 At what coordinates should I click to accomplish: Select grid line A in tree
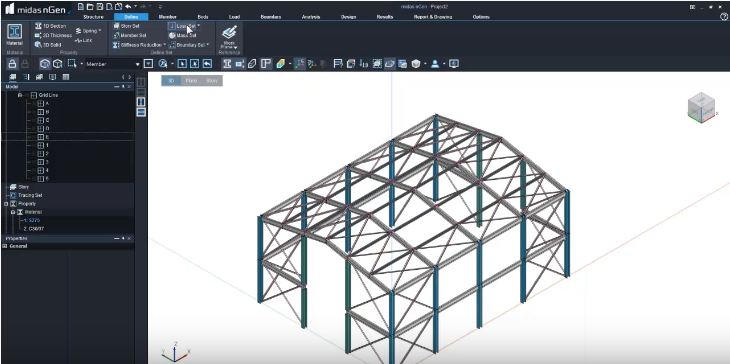[x=43, y=103]
